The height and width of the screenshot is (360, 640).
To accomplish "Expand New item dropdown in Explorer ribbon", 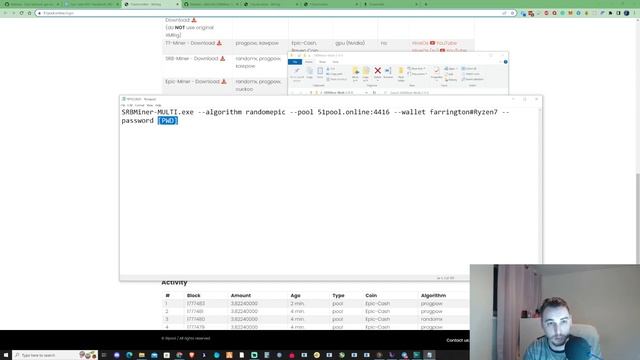I will (x=416, y=69).
